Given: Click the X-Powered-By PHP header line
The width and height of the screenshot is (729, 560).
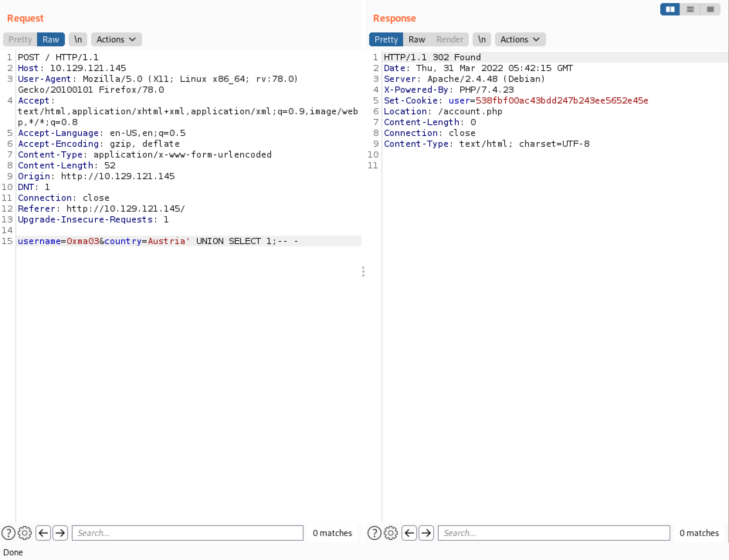Looking at the screenshot, I should 449,90.
